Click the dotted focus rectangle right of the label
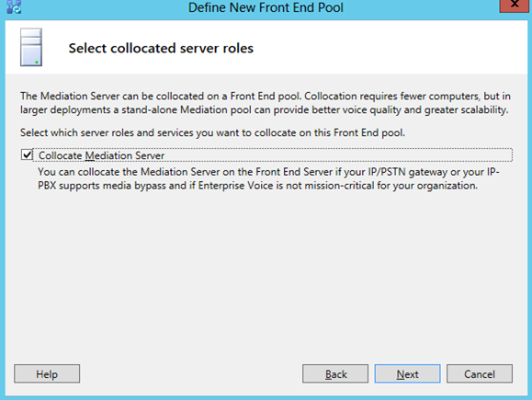 338,155
